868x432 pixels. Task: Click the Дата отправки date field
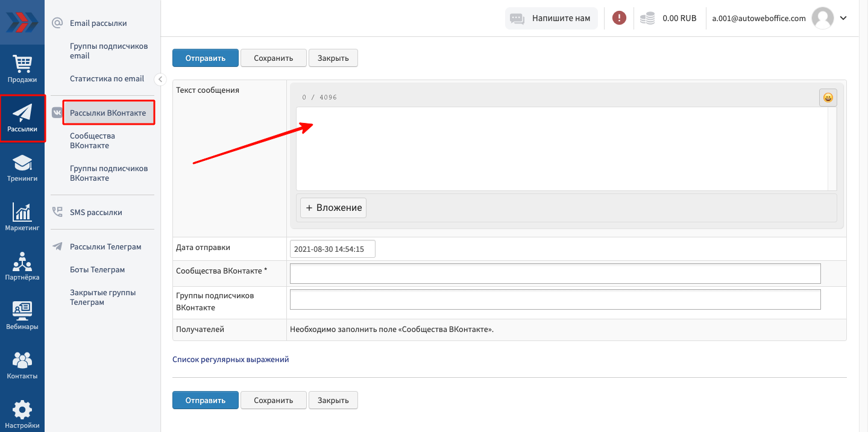(x=332, y=249)
